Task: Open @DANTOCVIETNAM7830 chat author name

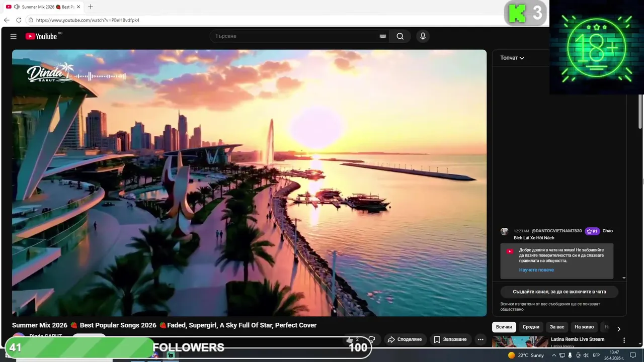Action: 556,231
